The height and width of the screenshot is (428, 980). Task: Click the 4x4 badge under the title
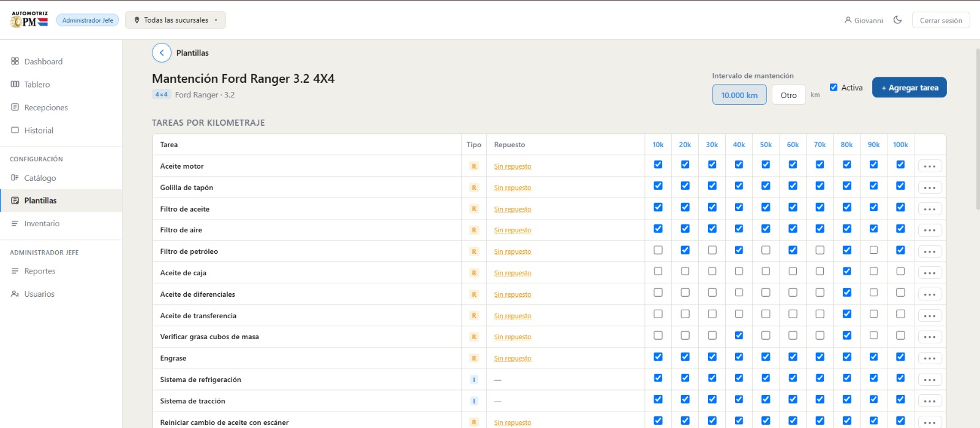[x=161, y=94]
